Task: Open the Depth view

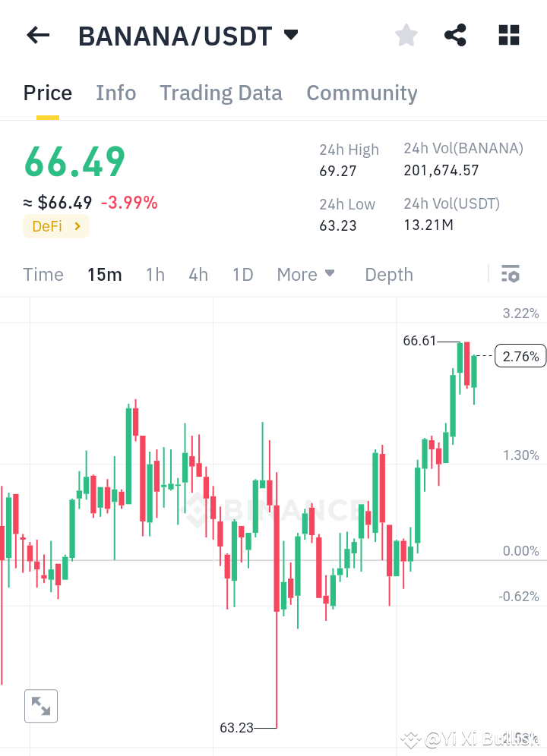Action: click(388, 275)
